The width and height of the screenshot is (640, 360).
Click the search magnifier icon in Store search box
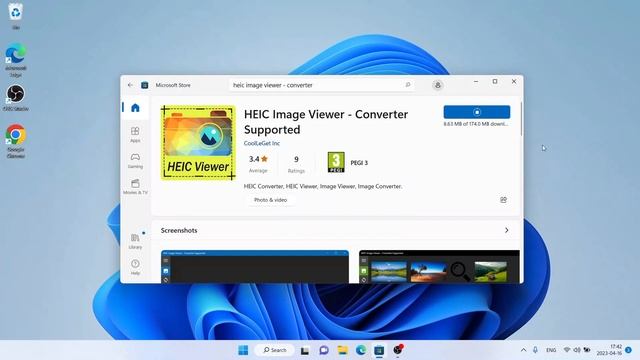pyautogui.click(x=407, y=85)
